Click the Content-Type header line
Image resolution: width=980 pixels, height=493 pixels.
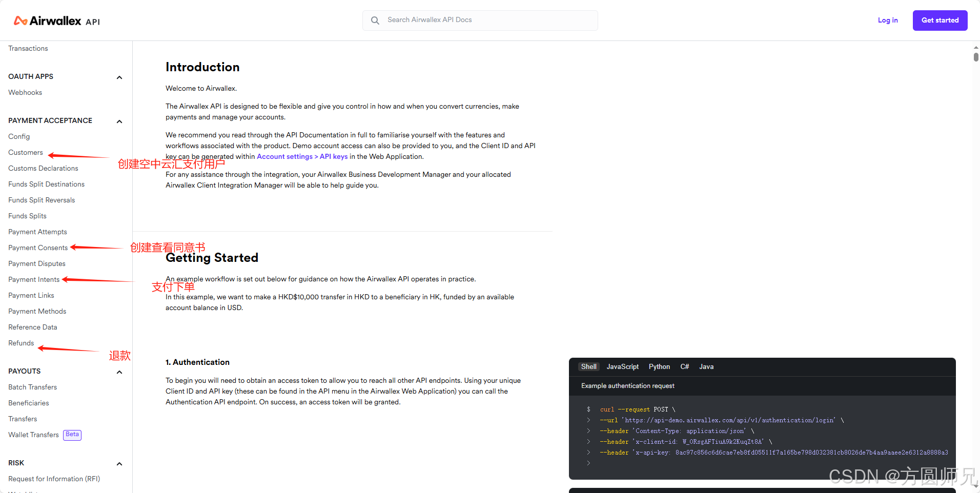point(677,431)
